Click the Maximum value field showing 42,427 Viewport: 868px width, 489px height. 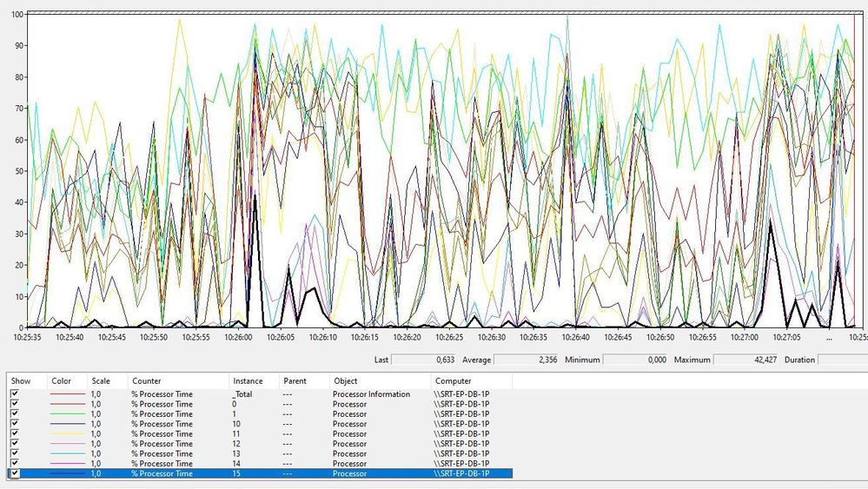click(x=745, y=360)
